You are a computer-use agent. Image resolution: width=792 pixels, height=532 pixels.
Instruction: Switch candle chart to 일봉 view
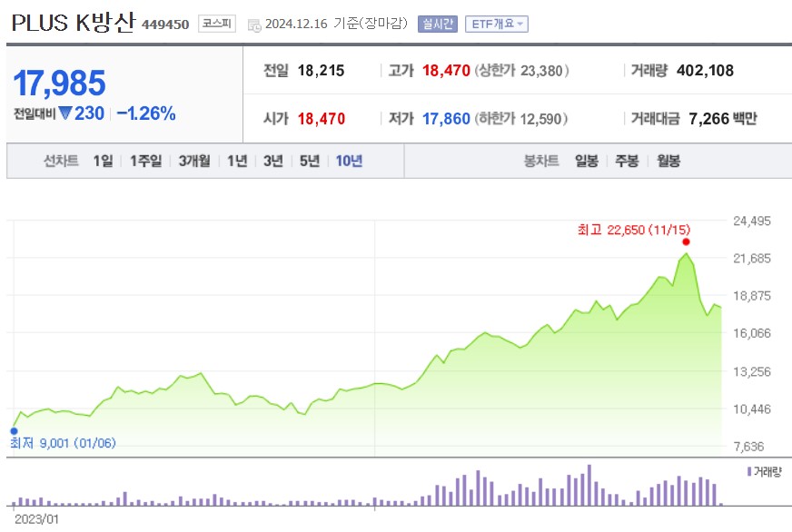click(585, 161)
